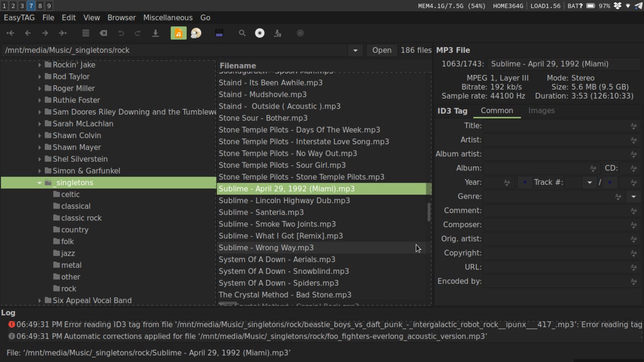Viewport: 644px width, 362px height.
Task: Click the remove tags backspace icon
Action: (103, 33)
